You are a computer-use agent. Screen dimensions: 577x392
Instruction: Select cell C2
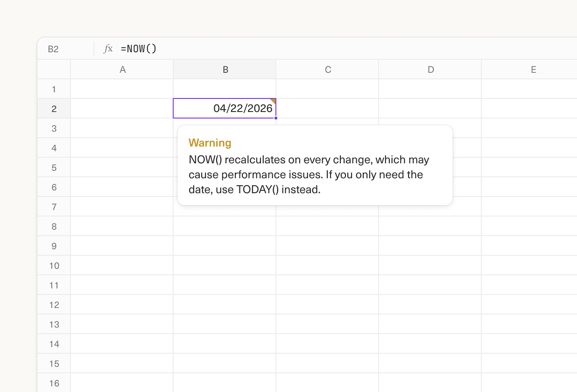tap(328, 109)
